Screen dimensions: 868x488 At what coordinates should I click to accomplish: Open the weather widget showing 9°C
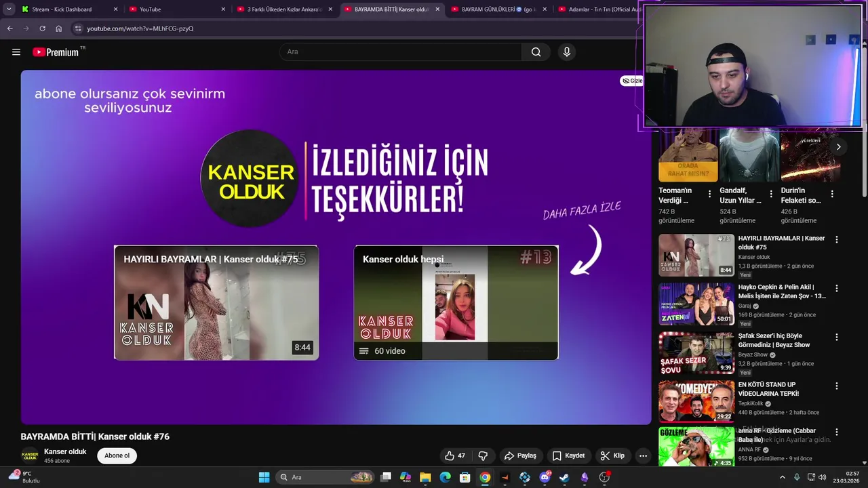[23, 476]
